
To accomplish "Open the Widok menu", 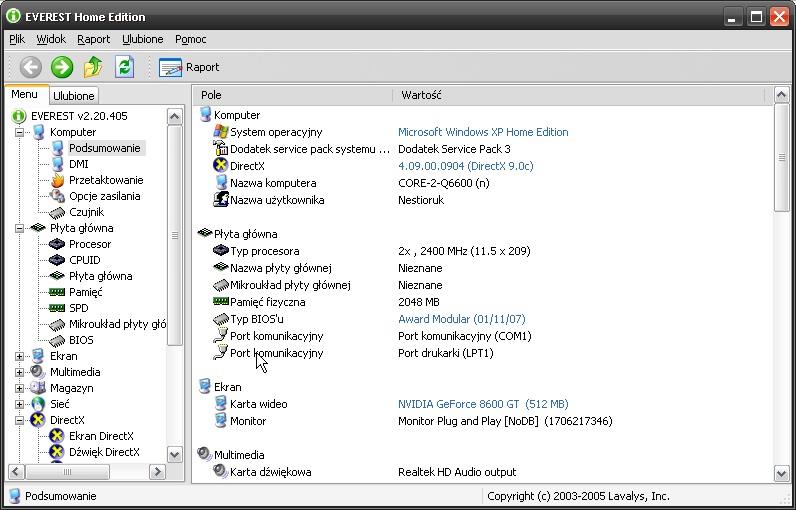I will coord(51,39).
